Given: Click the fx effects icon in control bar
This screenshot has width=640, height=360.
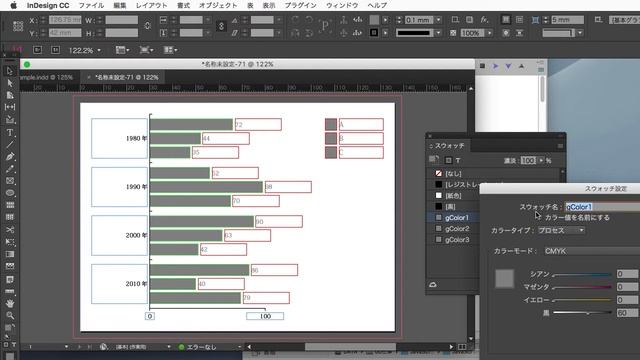Looking at the screenshot, I should [x=484, y=20].
